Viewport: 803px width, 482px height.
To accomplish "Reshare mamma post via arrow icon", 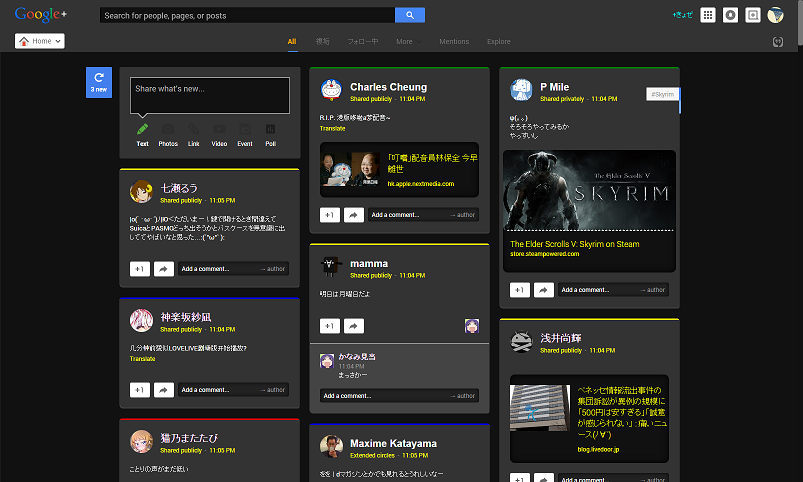I will pyautogui.click(x=353, y=326).
